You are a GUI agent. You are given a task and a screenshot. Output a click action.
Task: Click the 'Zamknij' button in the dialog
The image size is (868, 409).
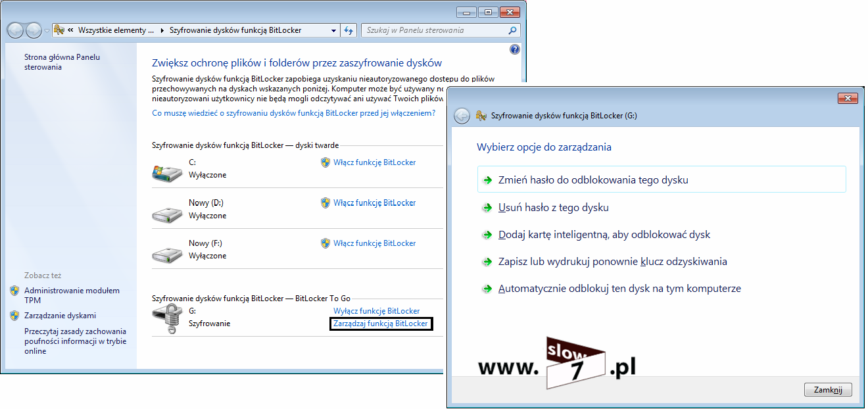point(828,389)
